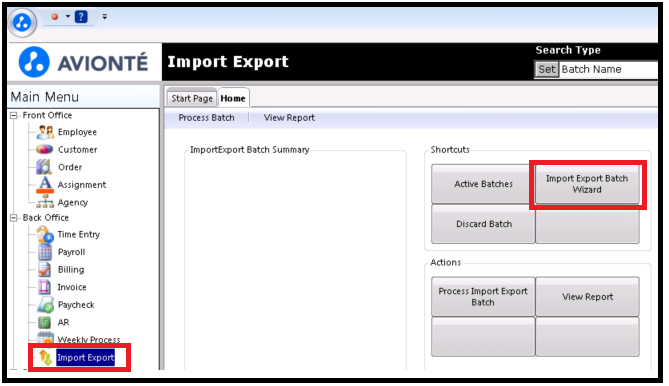The width and height of the screenshot is (669, 386).
Task: Select Customer in the Main Menu
Action: click(78, 150)
